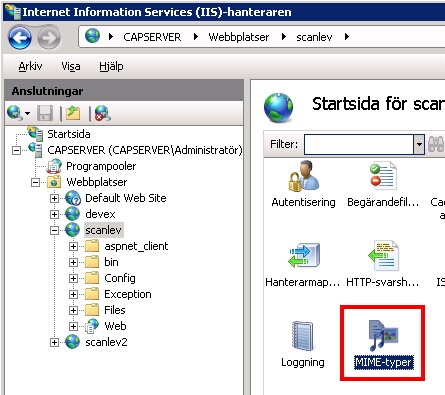
Task: Open breadcrumb arrow after CAPSERVER
Action: point(196,37)
